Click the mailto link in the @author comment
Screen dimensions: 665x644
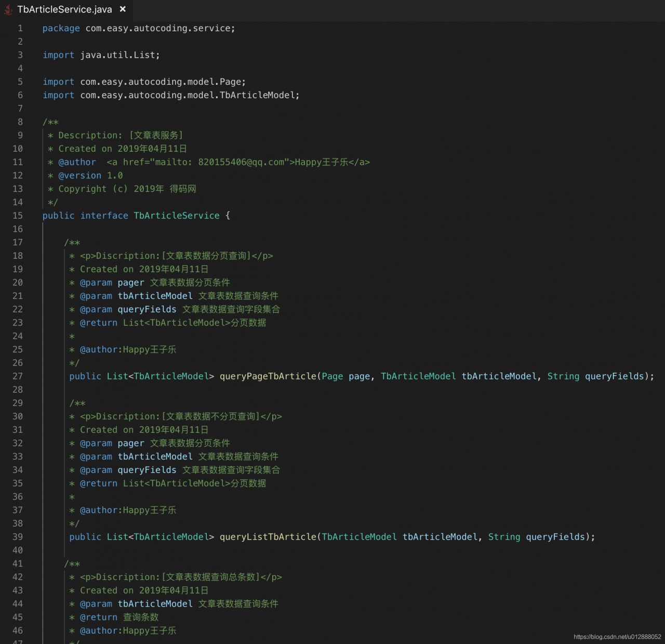tap(238, 162)
